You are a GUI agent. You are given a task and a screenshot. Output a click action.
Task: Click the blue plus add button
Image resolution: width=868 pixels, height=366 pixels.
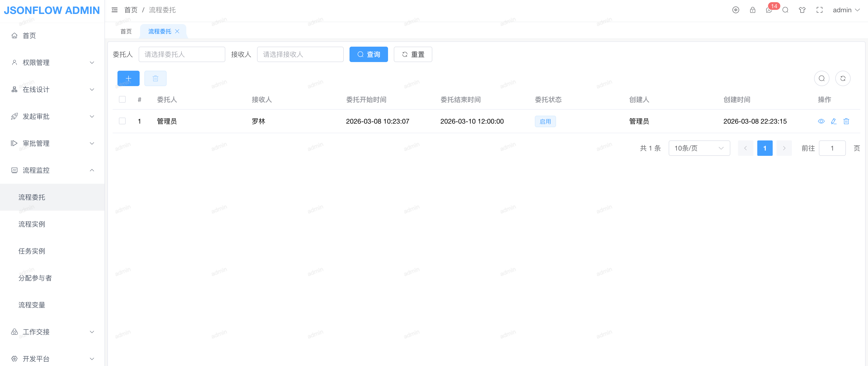coord(128,78)
